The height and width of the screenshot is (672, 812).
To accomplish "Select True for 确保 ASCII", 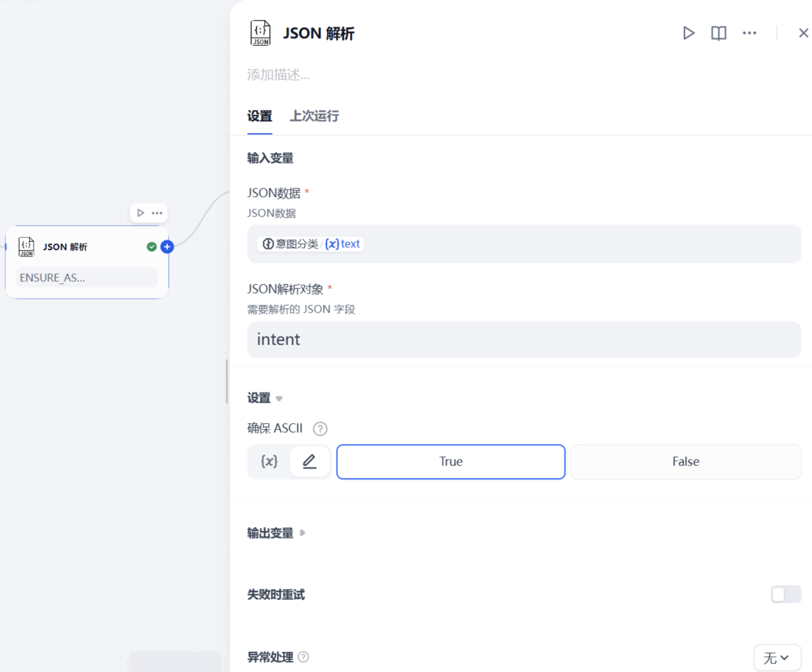I will tap(451, 462).
